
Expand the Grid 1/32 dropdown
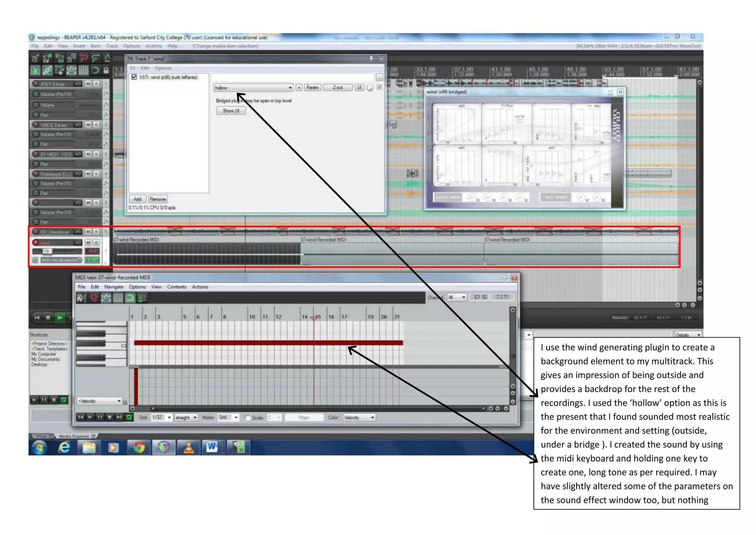point(169,418)
